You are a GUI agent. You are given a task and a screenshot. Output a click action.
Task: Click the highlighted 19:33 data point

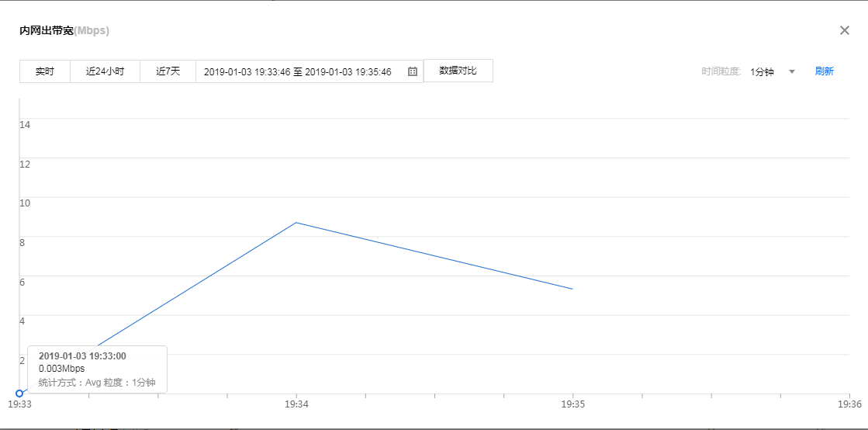pyautogui.click(x=19, y=394)
